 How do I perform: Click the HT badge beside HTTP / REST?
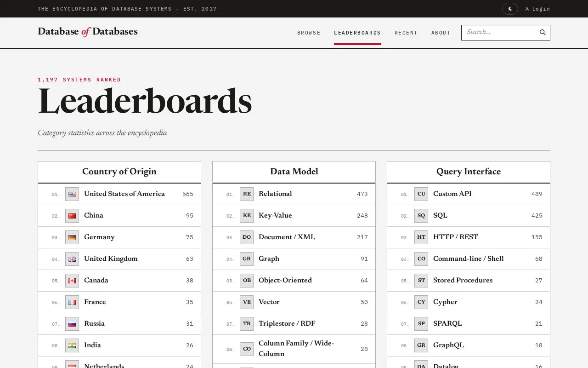click(421, 237)
